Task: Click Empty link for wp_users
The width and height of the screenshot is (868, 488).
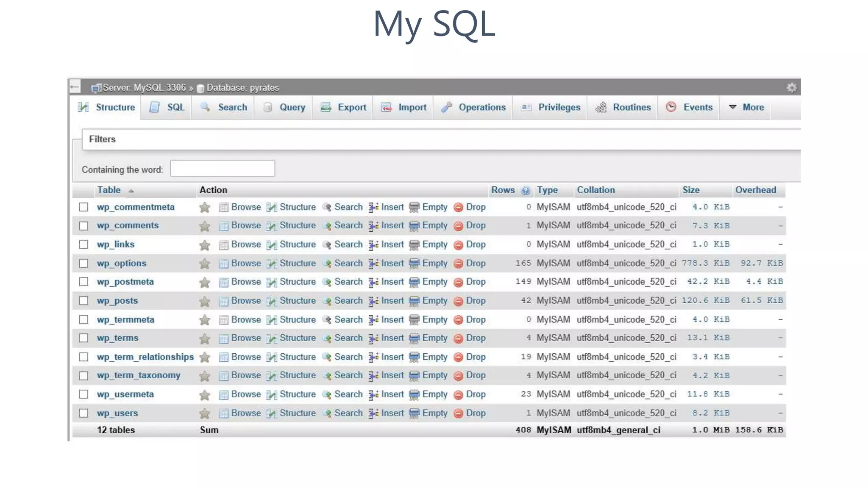Action: pyautogui.click(x=435, y=413)
